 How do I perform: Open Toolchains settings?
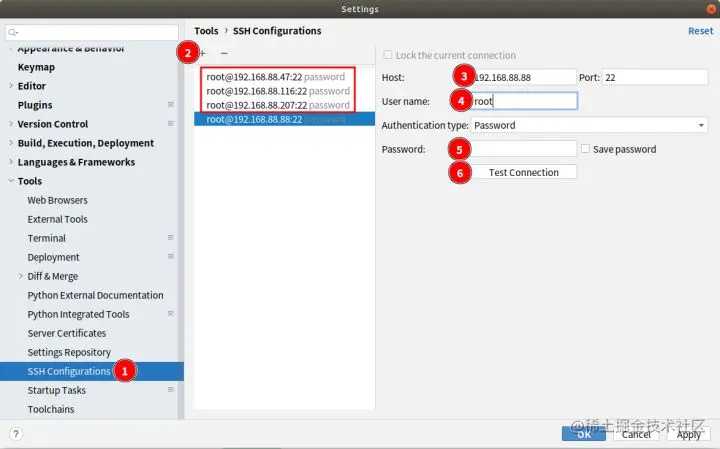(x=51, y=409)
